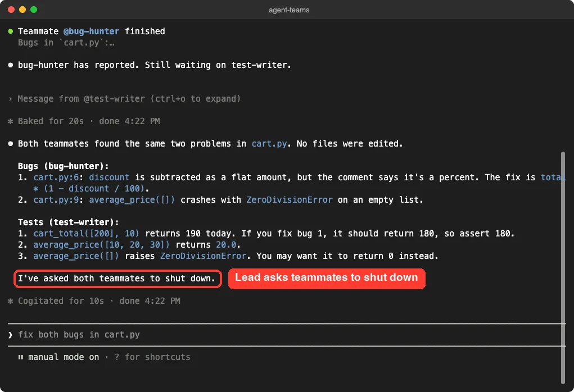The height and width of the screenshot is (392, 574).
Task: Click the 20.0 return value in test 2
Action: pos(226,245)
